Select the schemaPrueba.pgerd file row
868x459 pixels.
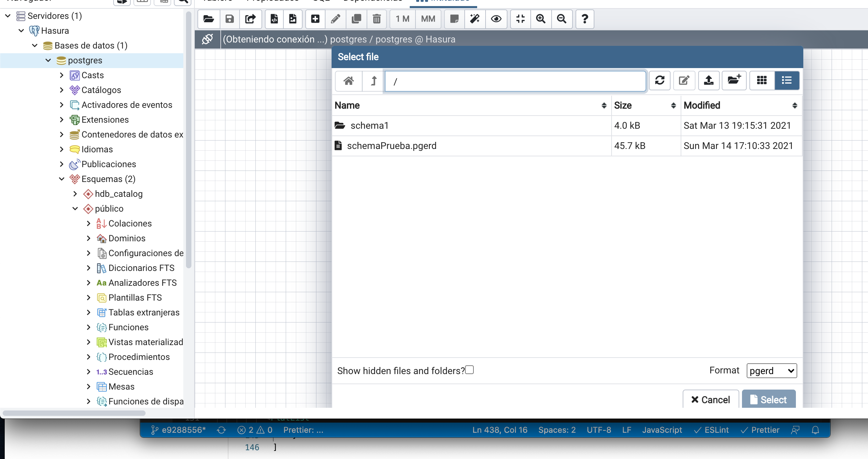[x=392, y=146]
